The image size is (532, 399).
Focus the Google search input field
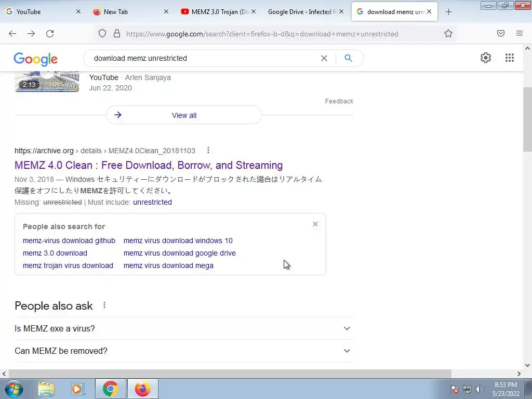pos(204,58)
